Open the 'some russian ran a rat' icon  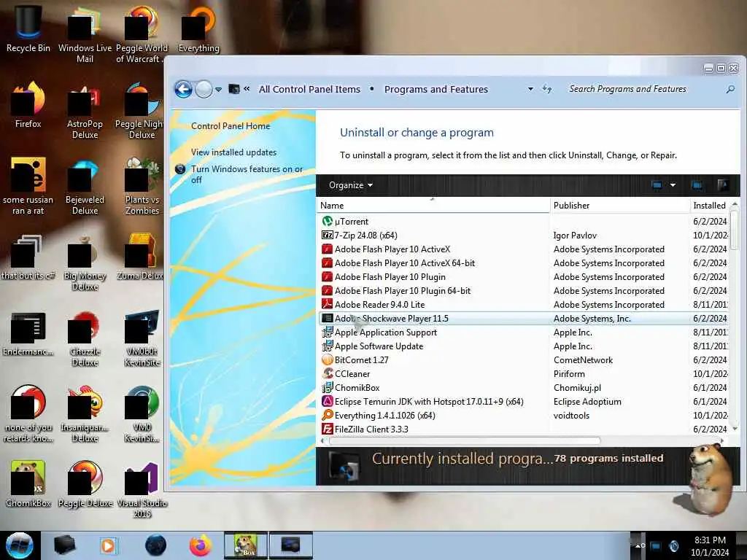[28, 187]
